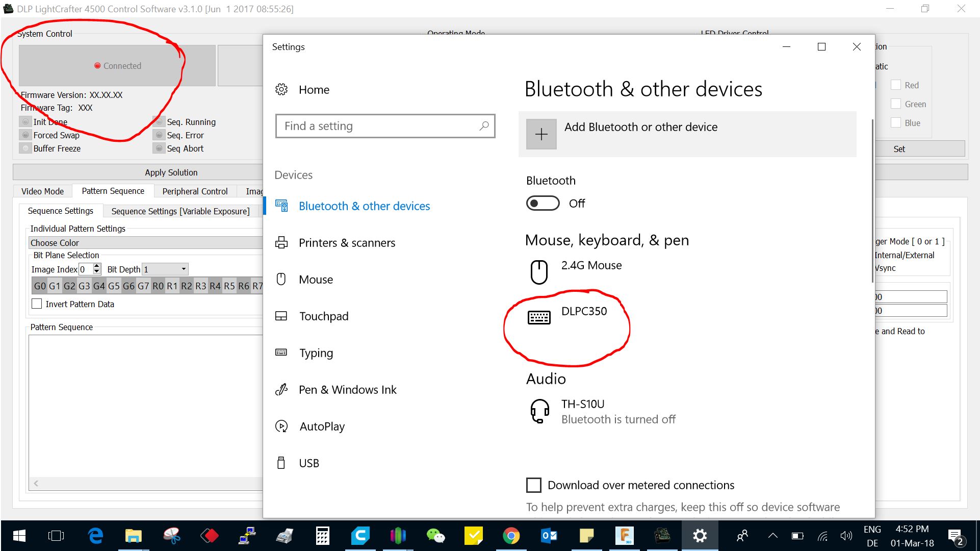This screenshot has width=980, height=551.
Task: Open the Windows Start menu
Action: click(x=19, y=536)
